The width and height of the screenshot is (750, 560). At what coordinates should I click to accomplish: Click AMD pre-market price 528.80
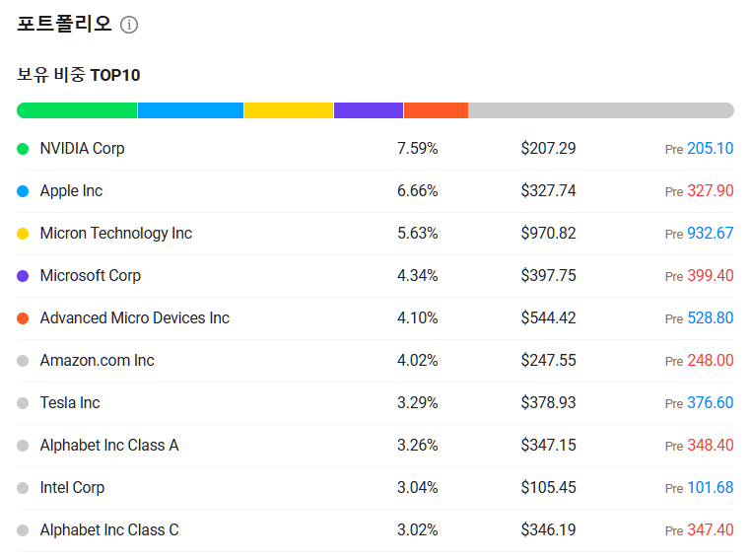711,317
